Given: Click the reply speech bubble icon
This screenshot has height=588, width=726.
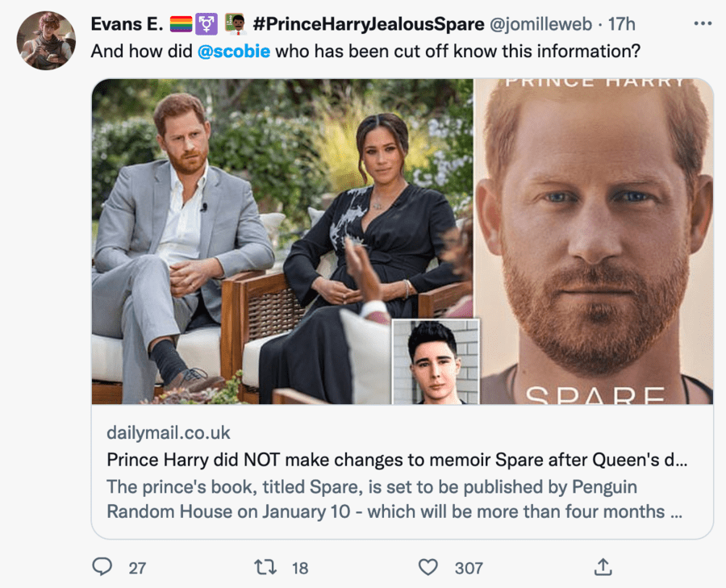Looking at the screenshot, I should click(x=102, y=567).
